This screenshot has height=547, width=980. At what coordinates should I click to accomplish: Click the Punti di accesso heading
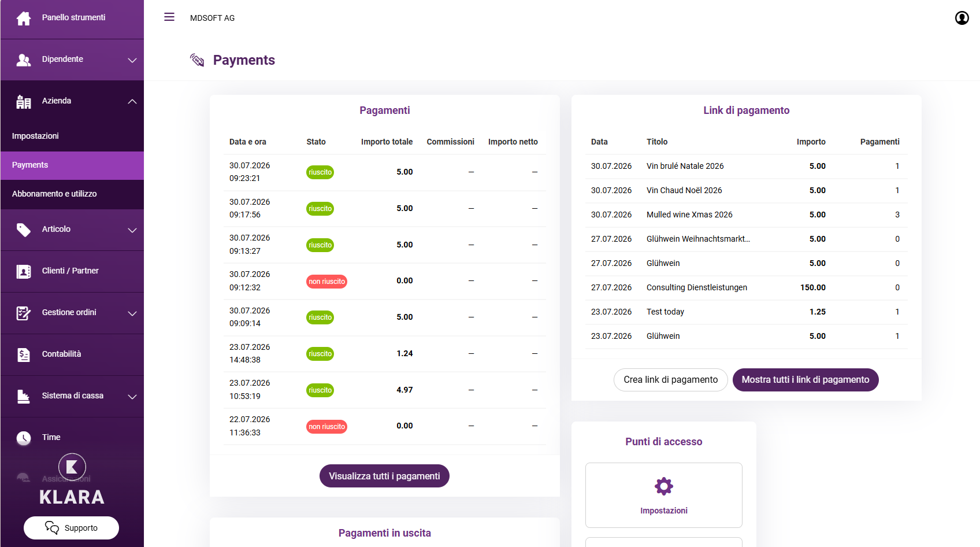click(x=664, y=442)
